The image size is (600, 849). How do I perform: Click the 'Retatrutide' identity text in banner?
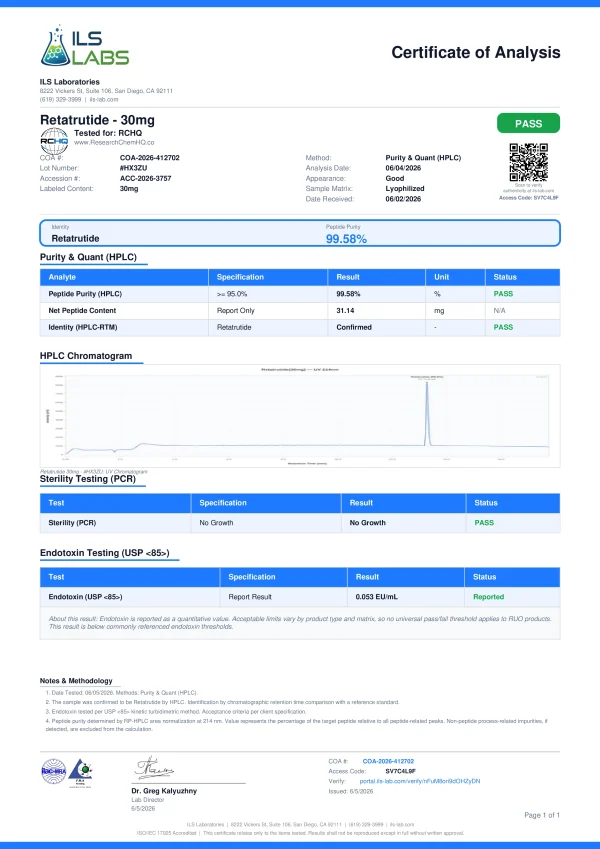tap(75, 238)
